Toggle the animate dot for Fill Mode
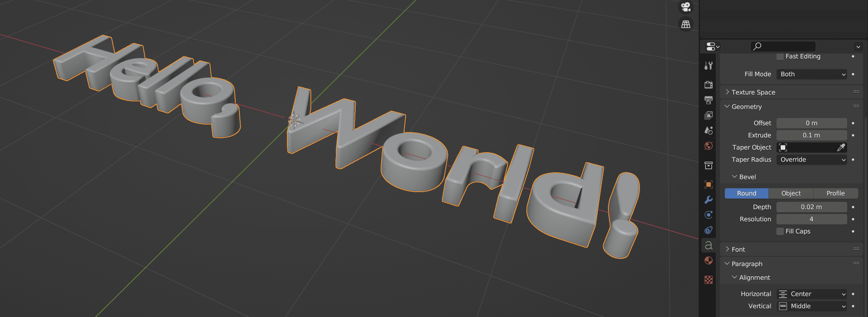Screen dimensions: 868x317 [853, 74]
